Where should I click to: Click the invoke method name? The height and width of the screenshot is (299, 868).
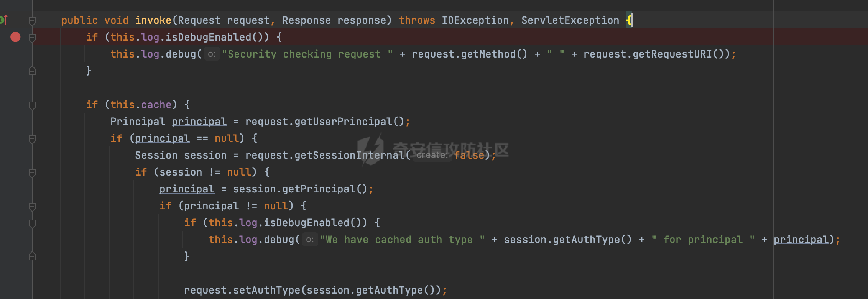(153, 20)
